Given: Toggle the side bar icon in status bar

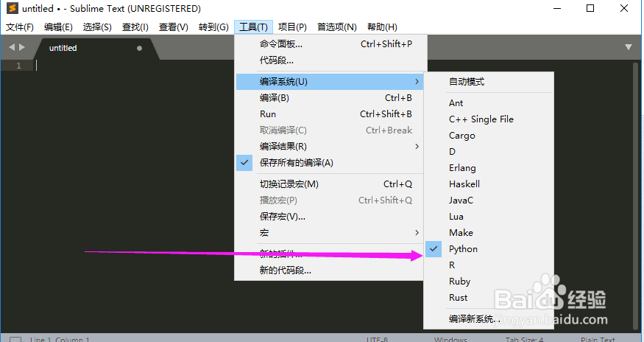Looking at the screenshot, I should 15,340.
